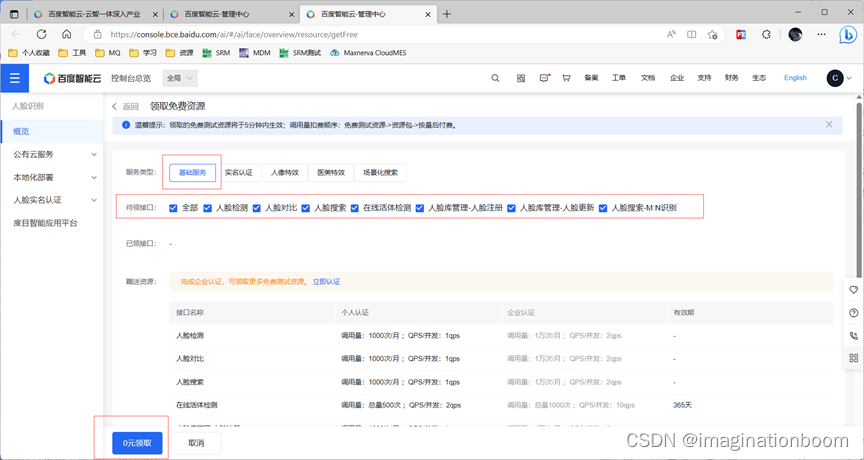Screen dimensions: 864x460
Task: Open the shopping cart icon
Action: [566, 78]
